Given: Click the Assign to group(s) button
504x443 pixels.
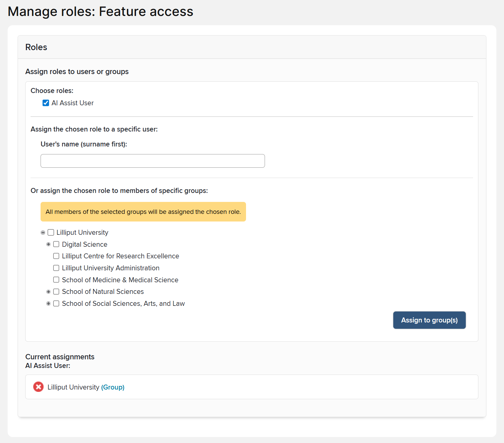Looking at the screenshot, I should click(429, 320).
